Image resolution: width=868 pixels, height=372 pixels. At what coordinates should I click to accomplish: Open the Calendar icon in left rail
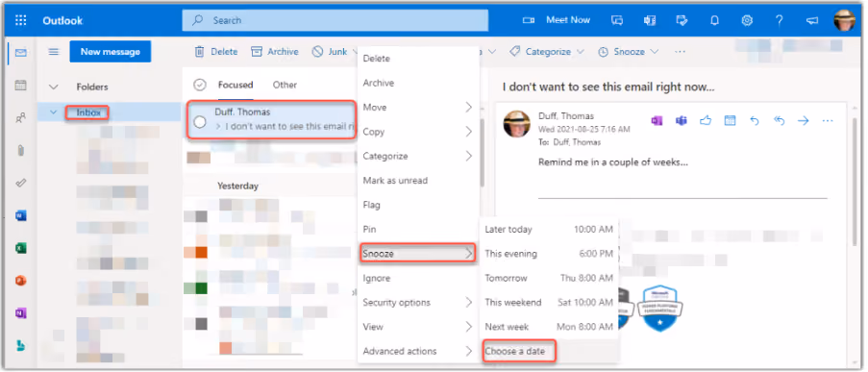(21, 86)
